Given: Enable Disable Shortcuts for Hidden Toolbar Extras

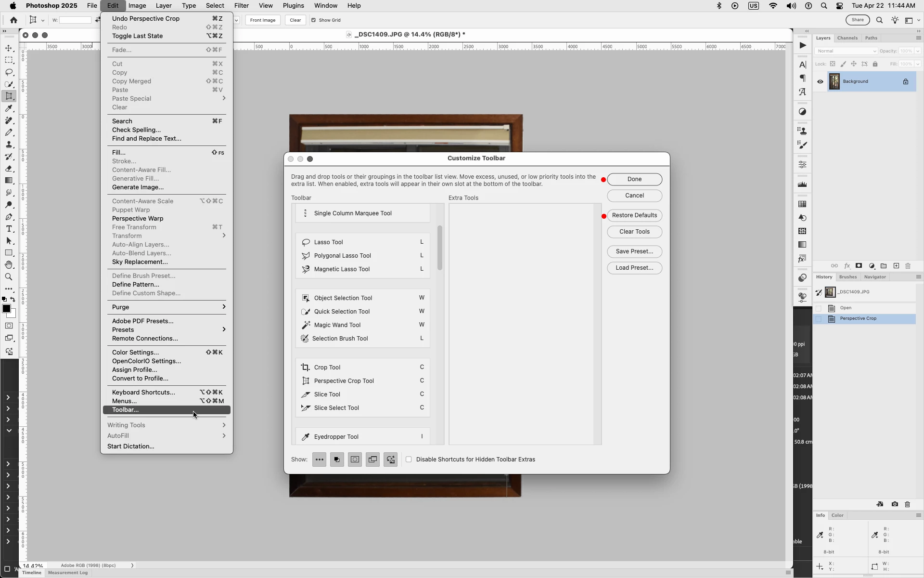Looking at the screenshot, I should pos(409,460).
